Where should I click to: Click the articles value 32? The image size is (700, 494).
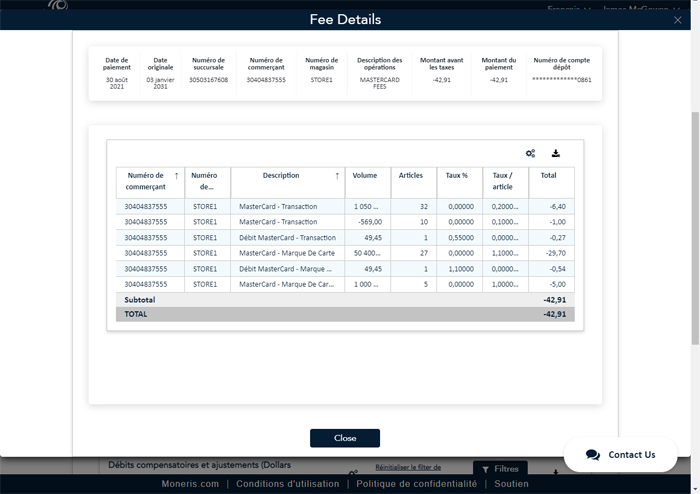click(x=424, y=207)
